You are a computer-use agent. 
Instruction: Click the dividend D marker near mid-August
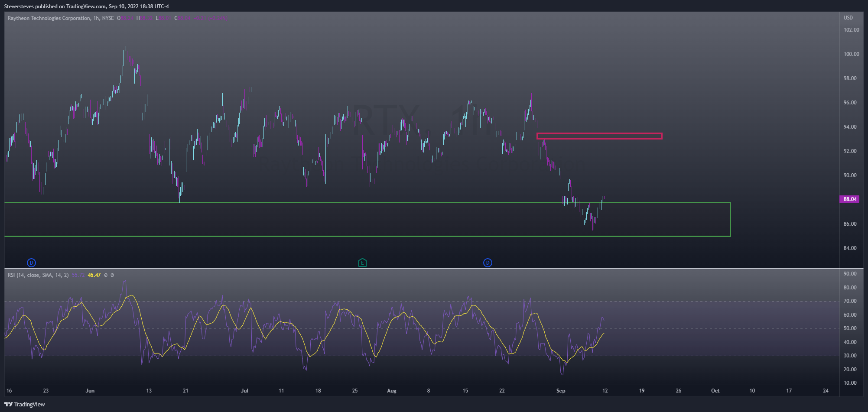coord(488,263)
